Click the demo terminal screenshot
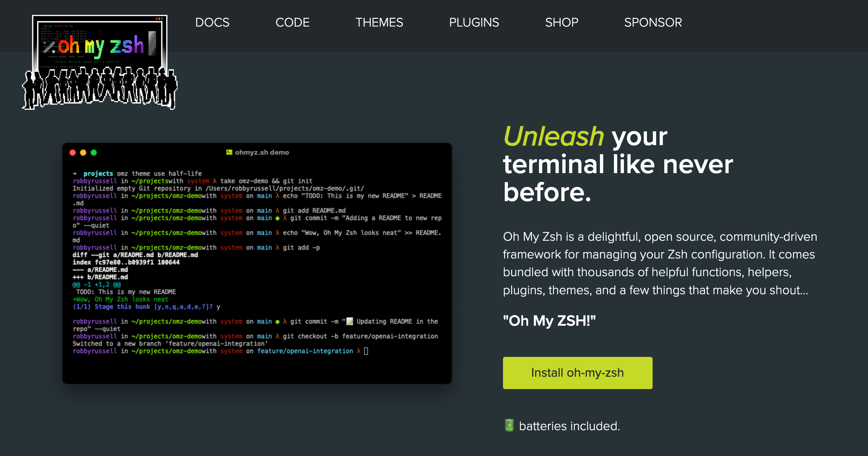Viewport: 868px width, 456px height. [257, 263]
